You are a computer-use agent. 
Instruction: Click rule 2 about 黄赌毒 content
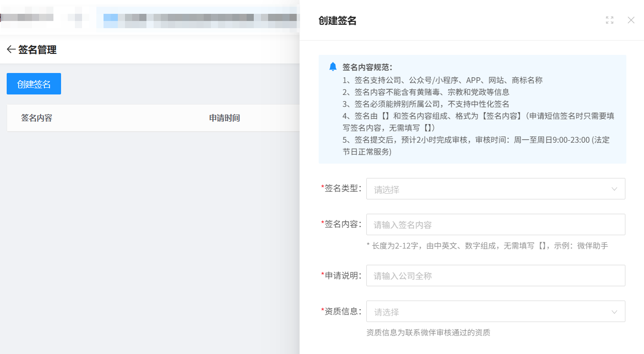426,92
